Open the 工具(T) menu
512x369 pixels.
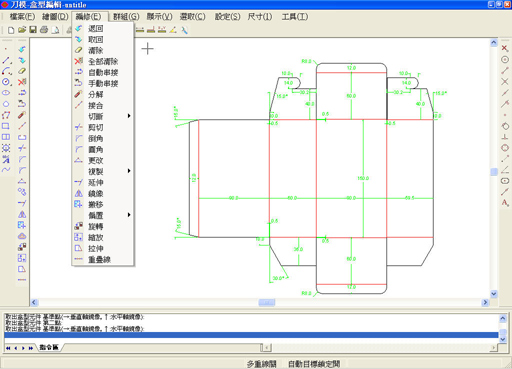295,17
